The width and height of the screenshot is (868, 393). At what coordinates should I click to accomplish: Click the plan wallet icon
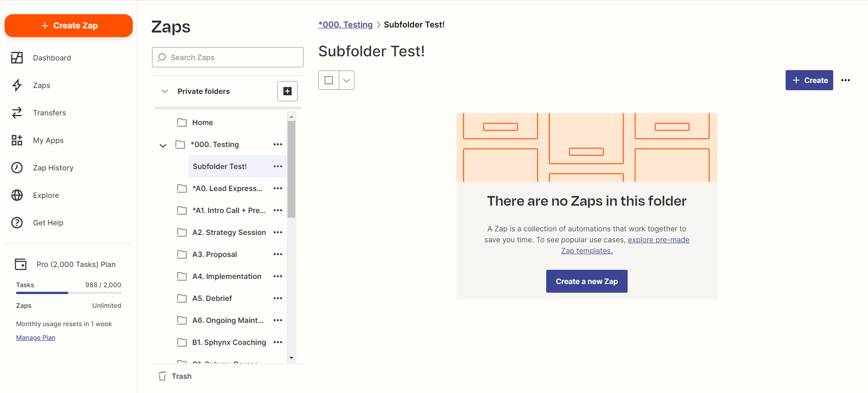pos(21,264)
